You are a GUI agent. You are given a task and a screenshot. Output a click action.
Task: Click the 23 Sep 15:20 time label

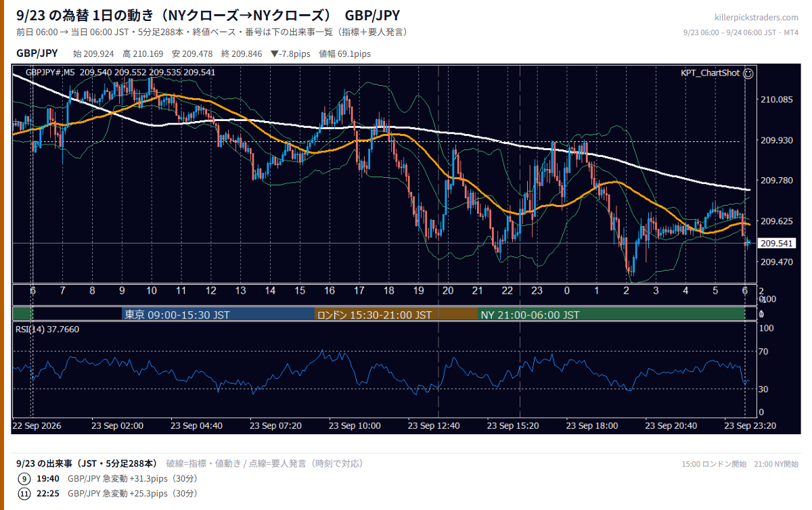pyautogui.click(x=513, y=426)
